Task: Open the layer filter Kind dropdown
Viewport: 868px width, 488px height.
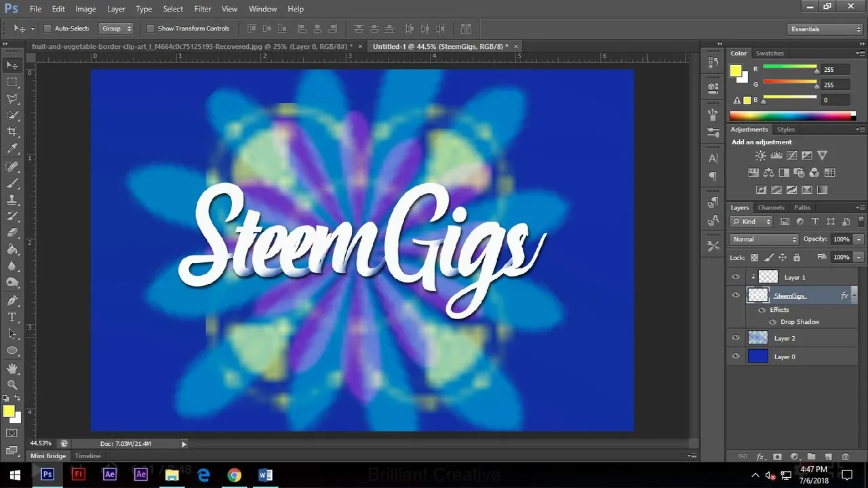Action: (x=751, y=222)
